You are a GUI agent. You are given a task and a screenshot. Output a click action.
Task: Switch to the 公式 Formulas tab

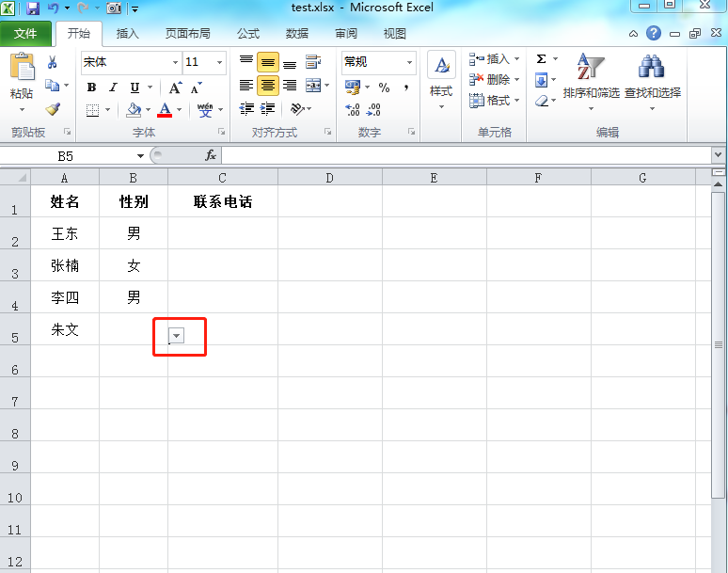pos(248,34)
